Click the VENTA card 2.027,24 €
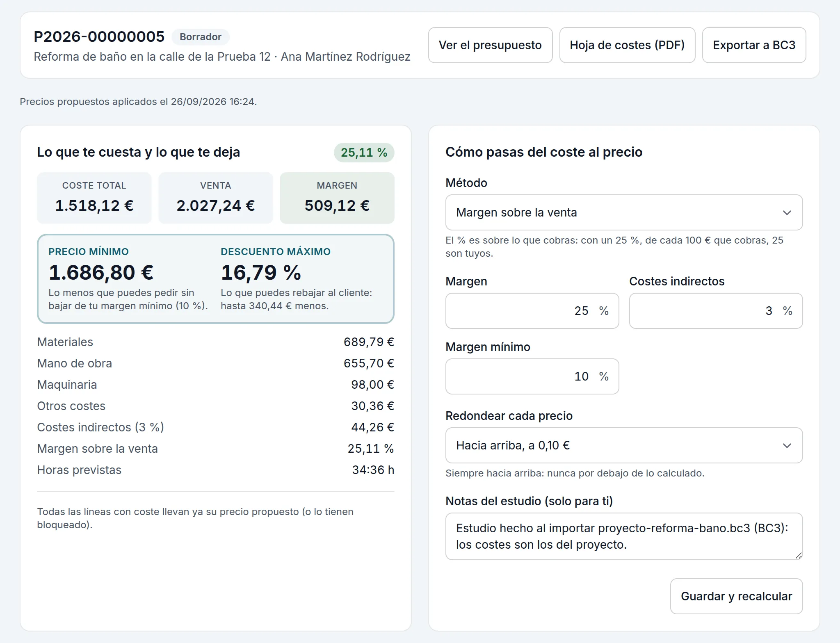This screenshot has width=840, height=643. (216, 198)
